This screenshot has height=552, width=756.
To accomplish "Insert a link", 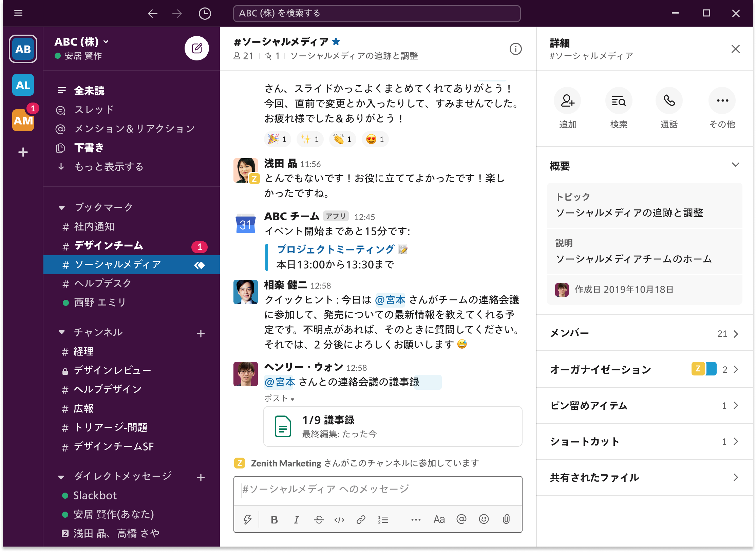I will (361, 519).
